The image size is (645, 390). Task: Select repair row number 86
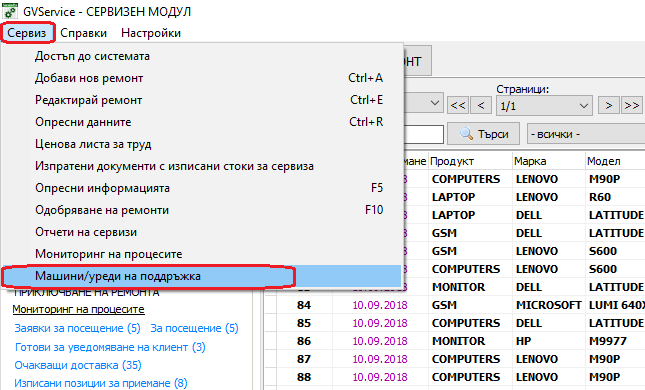pyautogui.click(x=304, y=341)
